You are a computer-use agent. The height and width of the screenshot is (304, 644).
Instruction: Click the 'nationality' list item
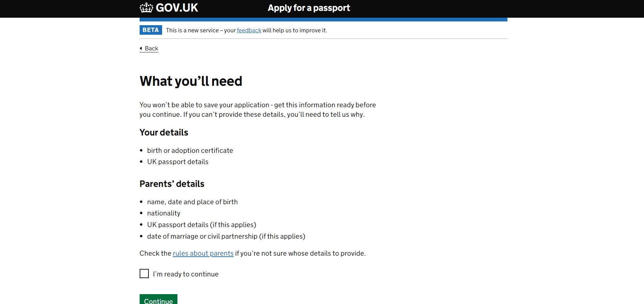[164, 213]
